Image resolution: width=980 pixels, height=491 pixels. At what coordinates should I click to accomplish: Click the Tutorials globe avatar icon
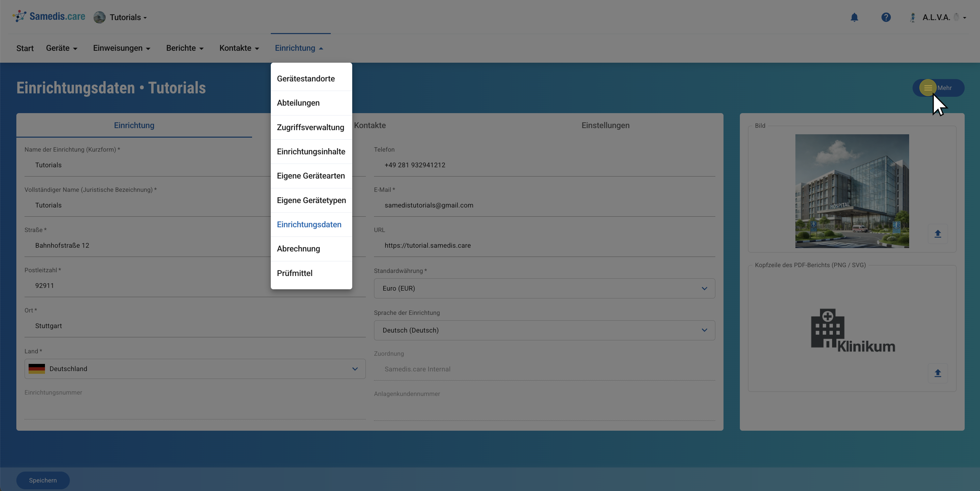[100, 17]
